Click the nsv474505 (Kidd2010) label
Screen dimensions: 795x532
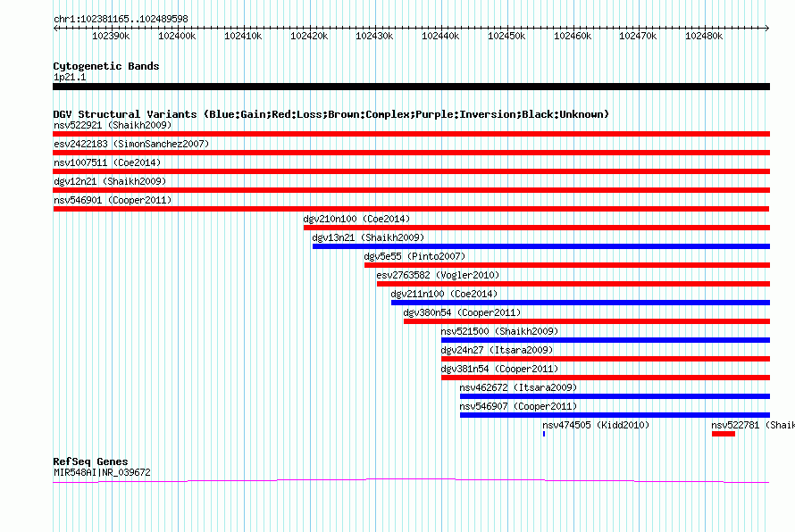tap(596, 425)
